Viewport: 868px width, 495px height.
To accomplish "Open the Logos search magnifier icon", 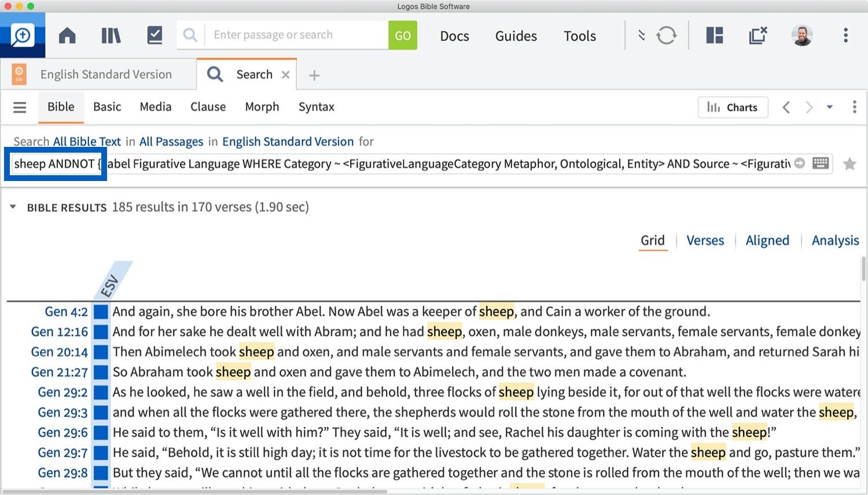I will tap(23, 36).
